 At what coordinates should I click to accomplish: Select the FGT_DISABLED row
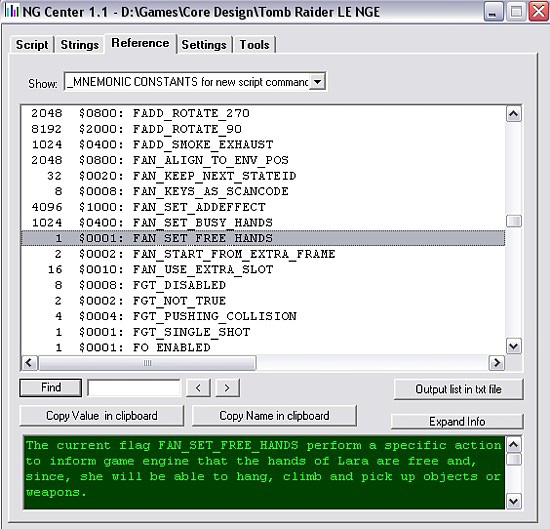(x=263, y=285)
